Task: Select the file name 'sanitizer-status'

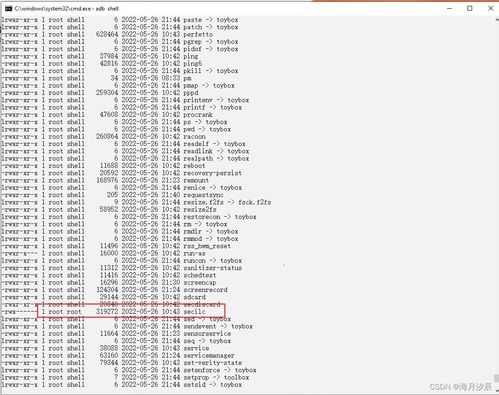Action: coord(213,268)
